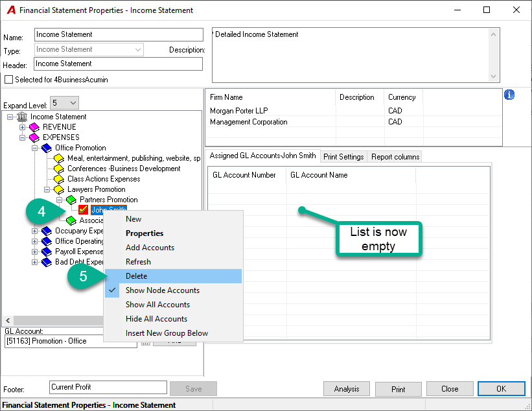Click the yellow Class Actions Expenses icon
The image size is (532, 411).
59,179
